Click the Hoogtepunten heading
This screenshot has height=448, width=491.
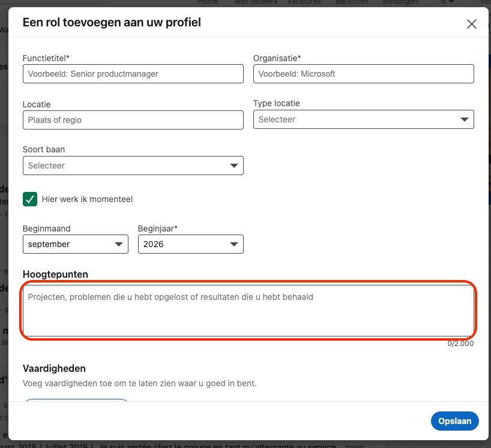click(55, 274)
